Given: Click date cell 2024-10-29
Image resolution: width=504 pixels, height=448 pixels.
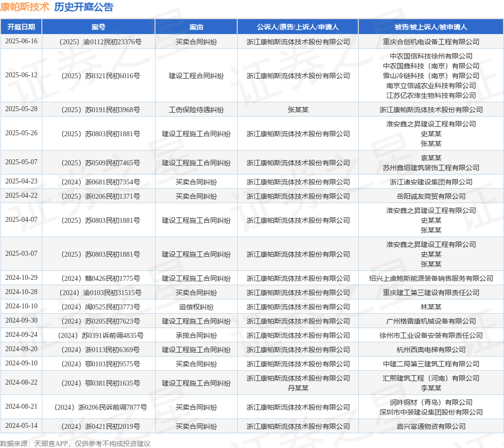Looking at the screenshot, I should [x=21, y=277].
